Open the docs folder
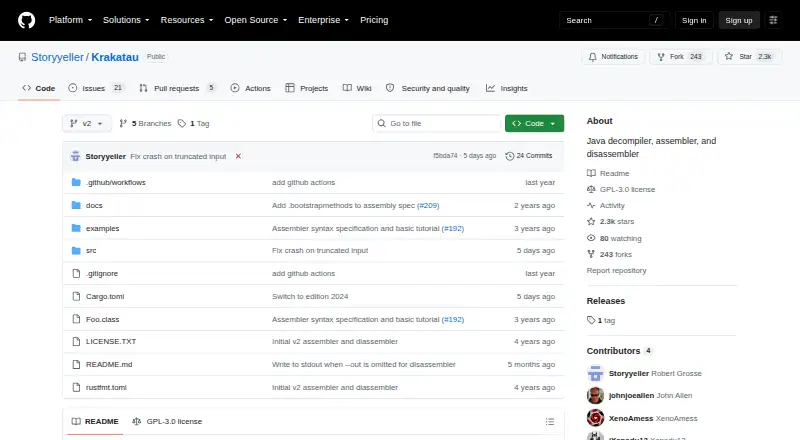Image resolution: width=800 pixels, height=440 pixels. [94, 205]
